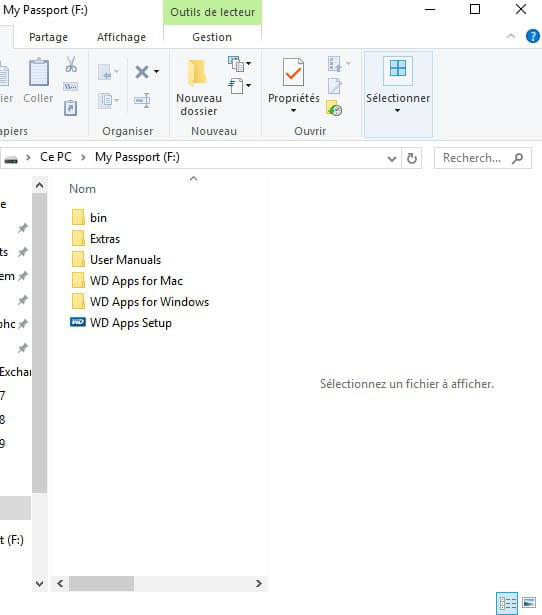542x615 pixels.
Task: Switch to Large icons view at bottom right
Action: (528, 602)
